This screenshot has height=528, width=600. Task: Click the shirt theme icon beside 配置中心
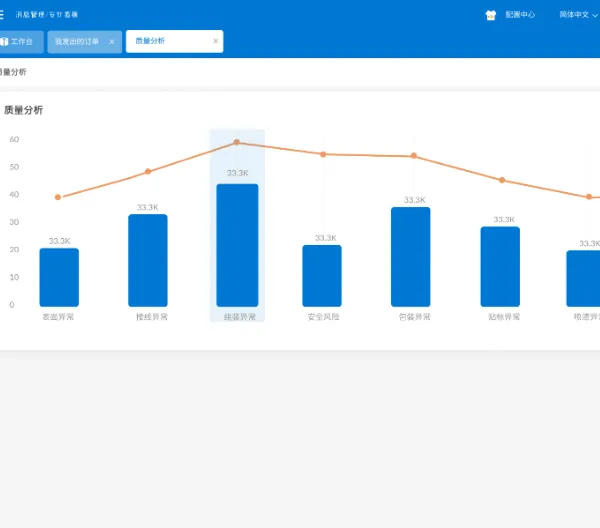pos(491,15)
